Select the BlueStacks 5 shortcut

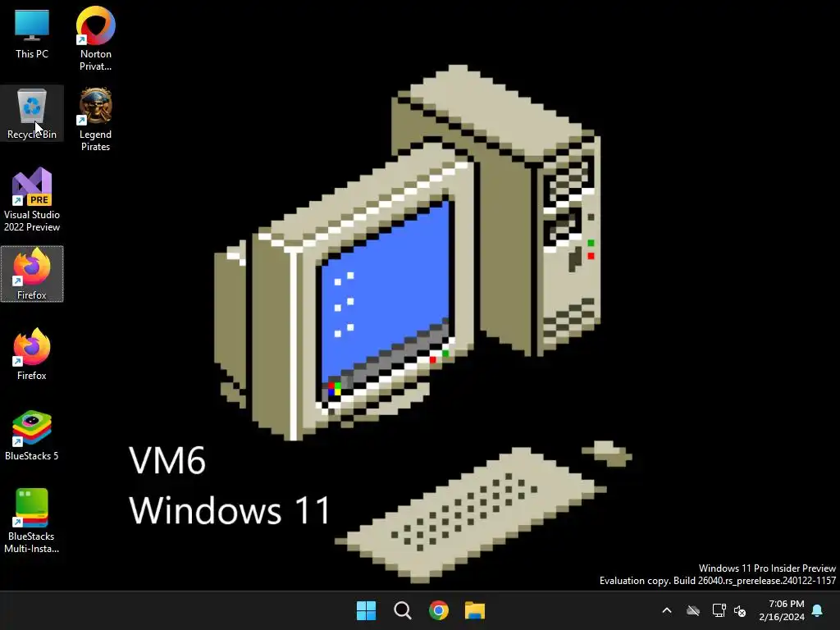coord(32,435)
